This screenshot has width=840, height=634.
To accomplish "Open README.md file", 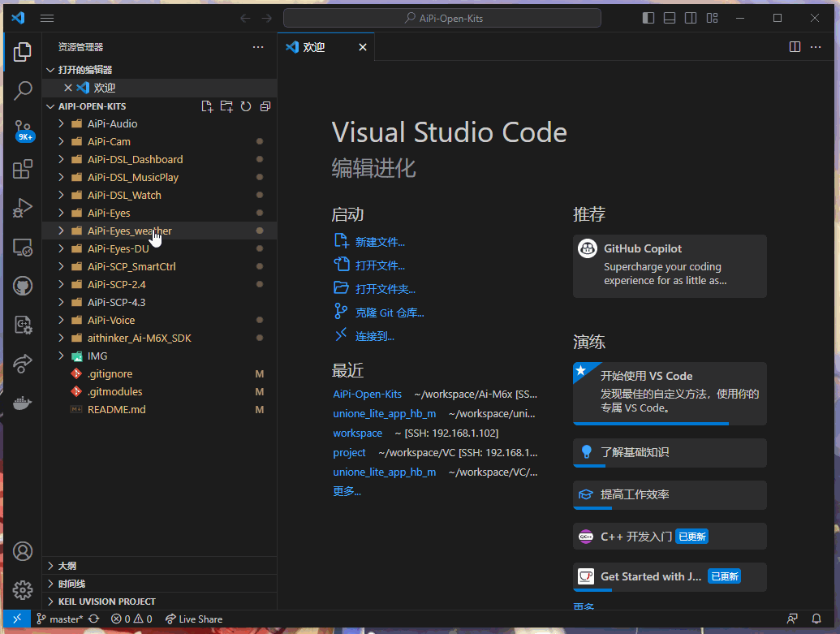I will point(159,409).
